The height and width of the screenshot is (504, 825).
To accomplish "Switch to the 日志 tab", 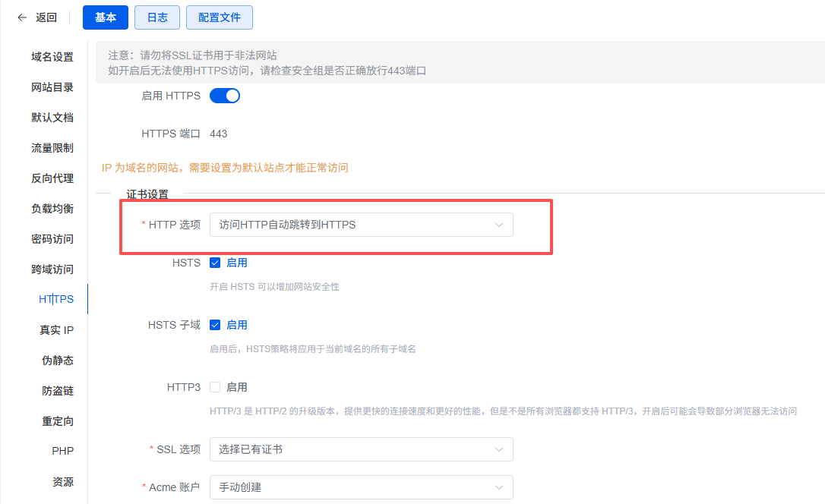I will pos(157,17).
